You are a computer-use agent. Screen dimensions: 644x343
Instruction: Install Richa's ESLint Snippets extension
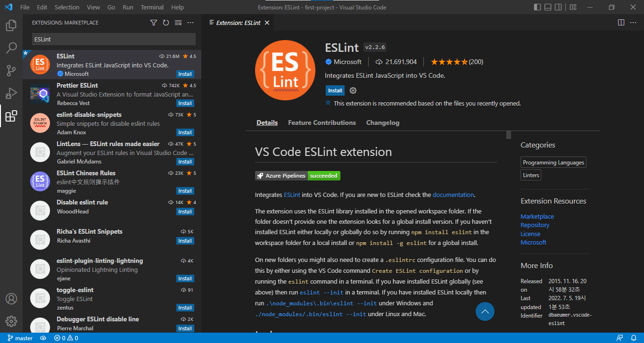185,241
